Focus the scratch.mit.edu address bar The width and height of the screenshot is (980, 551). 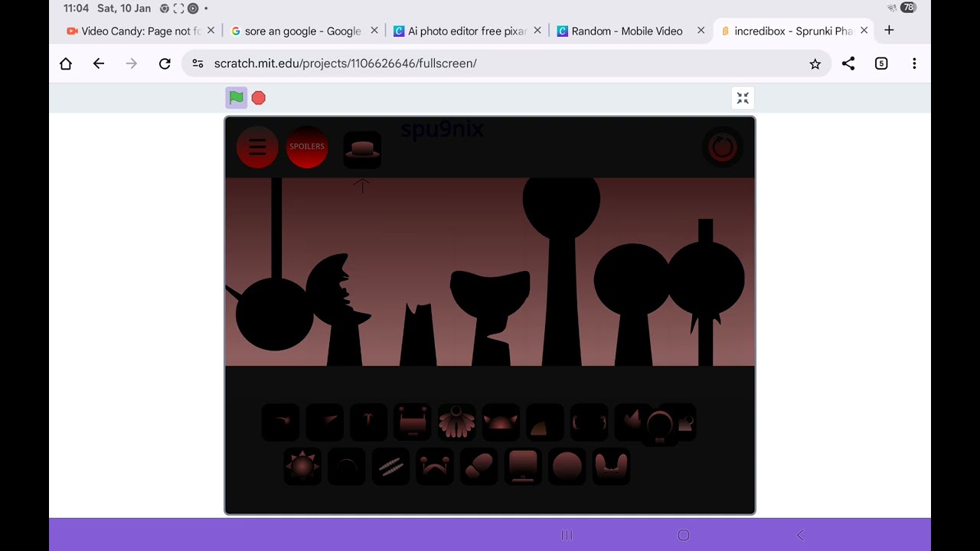(x=505, y=64)
